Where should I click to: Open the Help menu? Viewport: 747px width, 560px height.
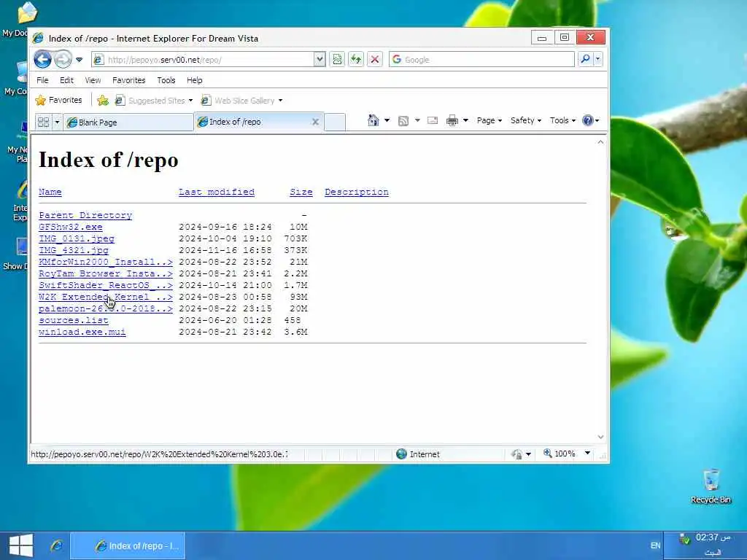pos(194,80)
